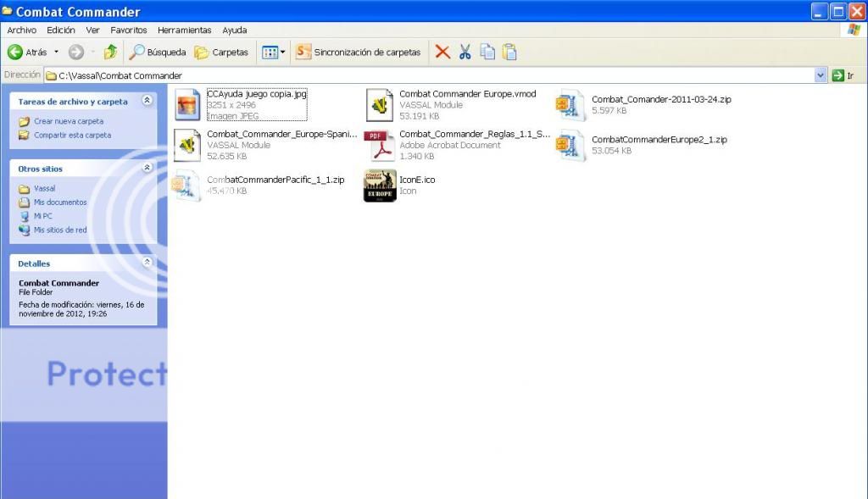Click the red X Delete icon
The width and height of the screenshot is (868, 499).
click(442, 52)
